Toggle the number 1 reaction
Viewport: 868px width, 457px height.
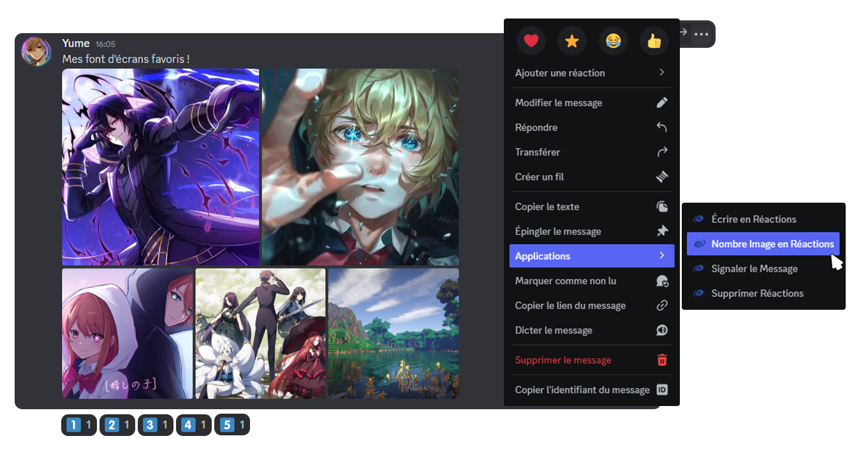79,424
